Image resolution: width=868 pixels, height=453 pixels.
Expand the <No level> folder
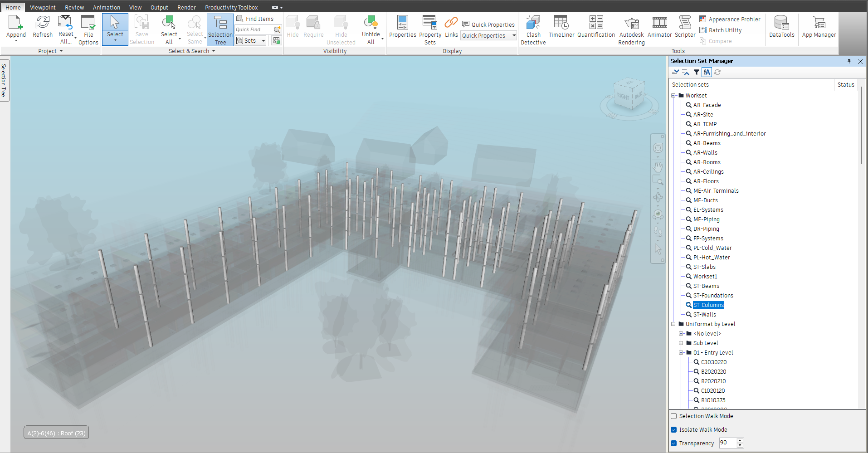tap(681, 334)
